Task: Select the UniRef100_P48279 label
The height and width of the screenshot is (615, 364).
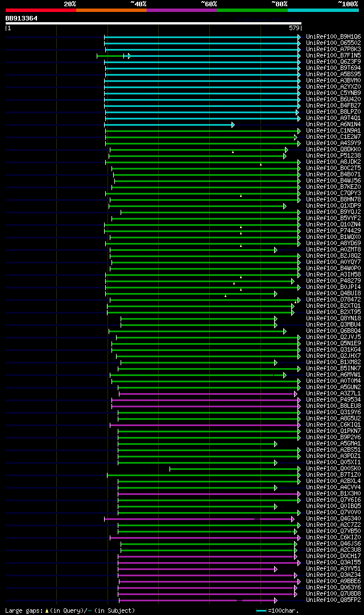Action: (x=333, y=281)
